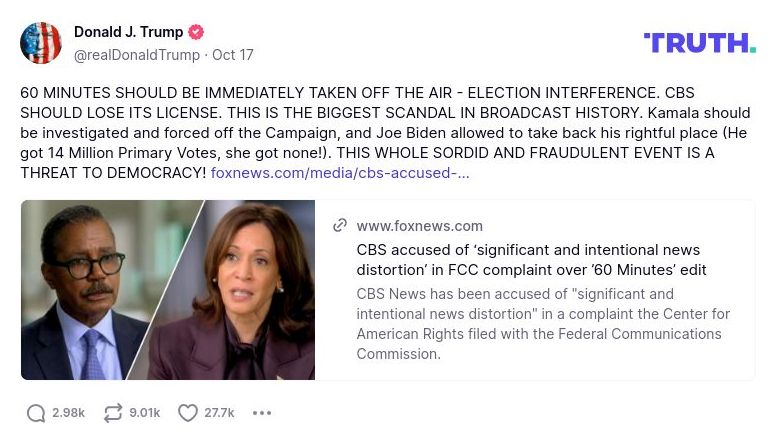Viewport: 777px width, 443px height.
Task: Click the 2.98k reply count
Action: (69, 413)
